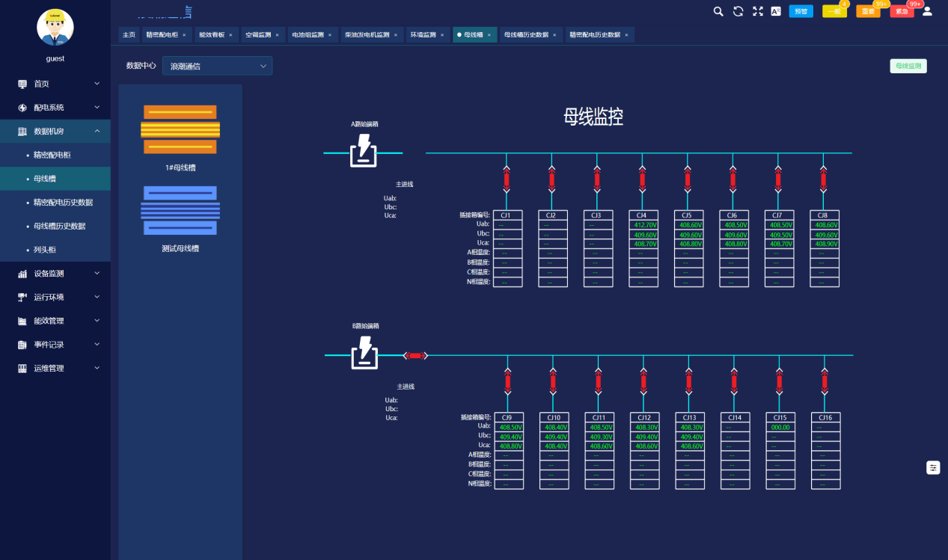
Task: Click the refresh icon in top bar
Action: [738, 11]
